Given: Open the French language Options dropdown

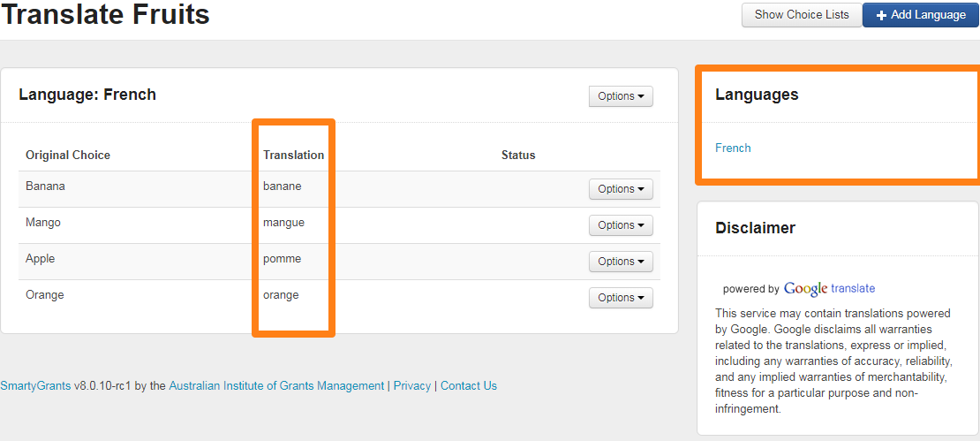Looking at the screenshot, I should pyautogui.click(x=621, y=96).
